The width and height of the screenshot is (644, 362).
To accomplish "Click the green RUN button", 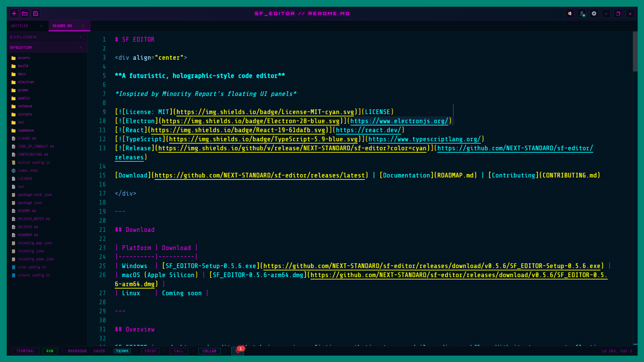I will pos(50,351).
